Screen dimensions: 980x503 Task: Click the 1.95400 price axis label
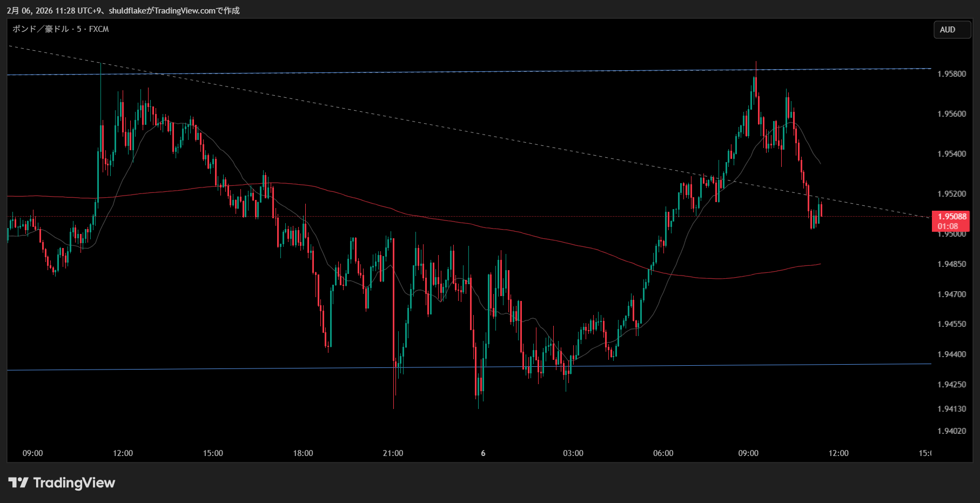[951, 154]
